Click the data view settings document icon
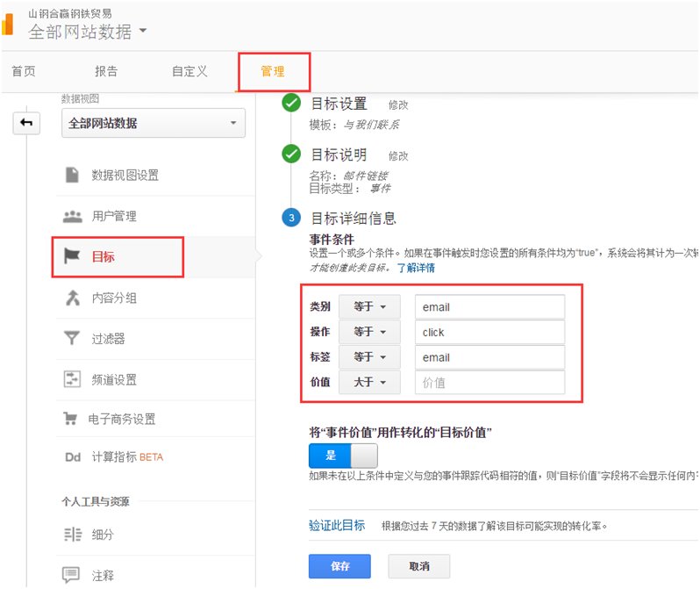The width and height of the screenshot is (700, 589). coord(72,175)
